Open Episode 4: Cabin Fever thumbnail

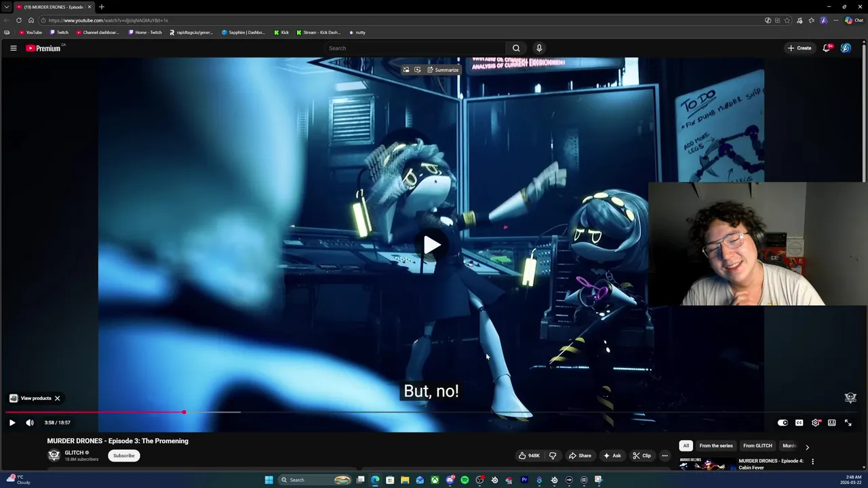point(707,464)
